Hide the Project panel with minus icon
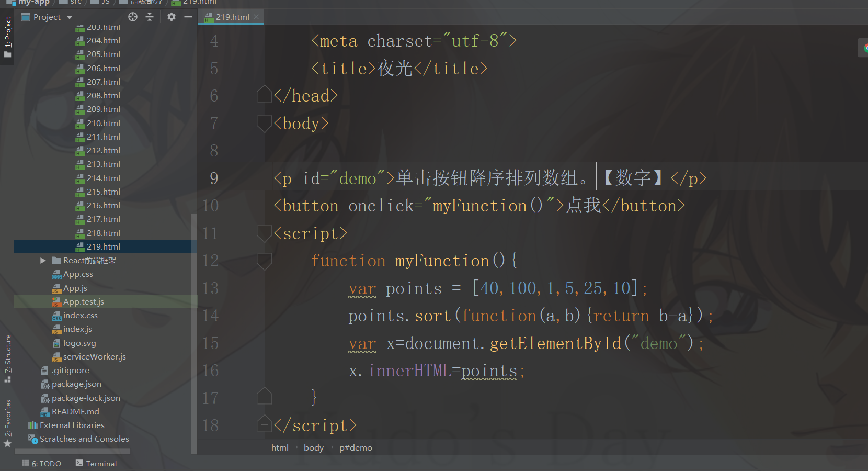Viewport: 868px width, 471px height. pos(188,17)
